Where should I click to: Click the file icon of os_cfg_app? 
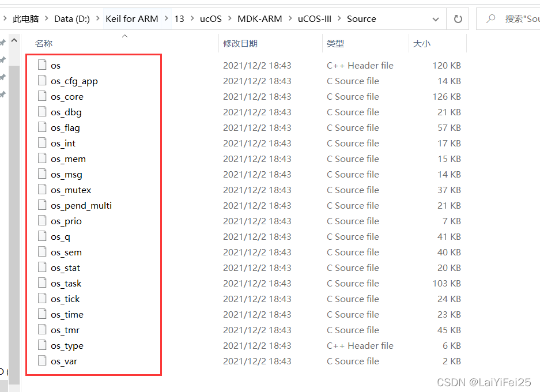pyautogui.click(x=42, y=80)
